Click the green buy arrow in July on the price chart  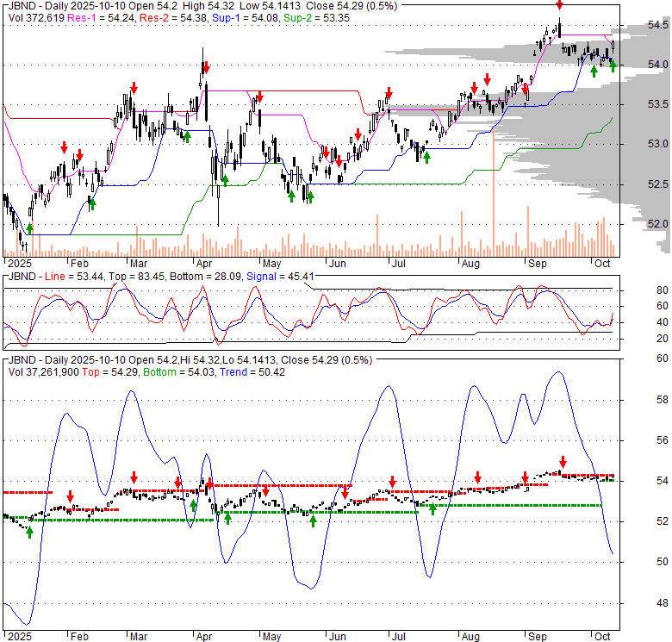(x=426, y=158)
